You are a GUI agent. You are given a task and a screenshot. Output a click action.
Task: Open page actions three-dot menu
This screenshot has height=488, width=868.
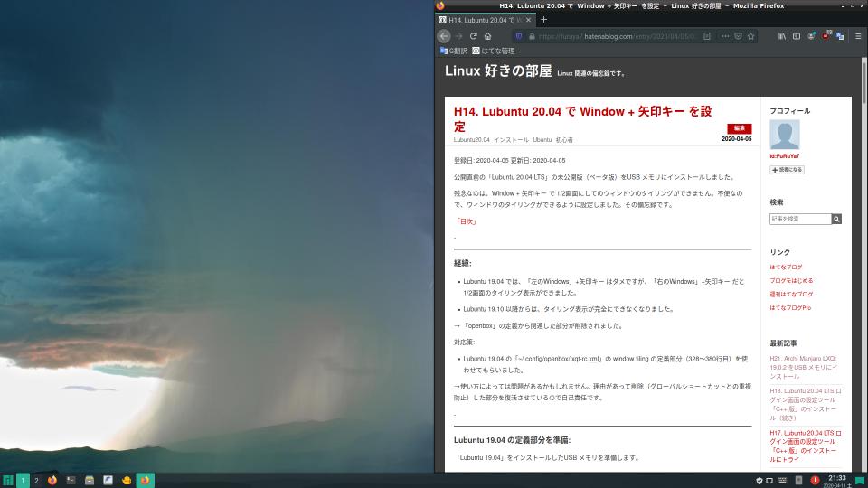pos(725,36)
